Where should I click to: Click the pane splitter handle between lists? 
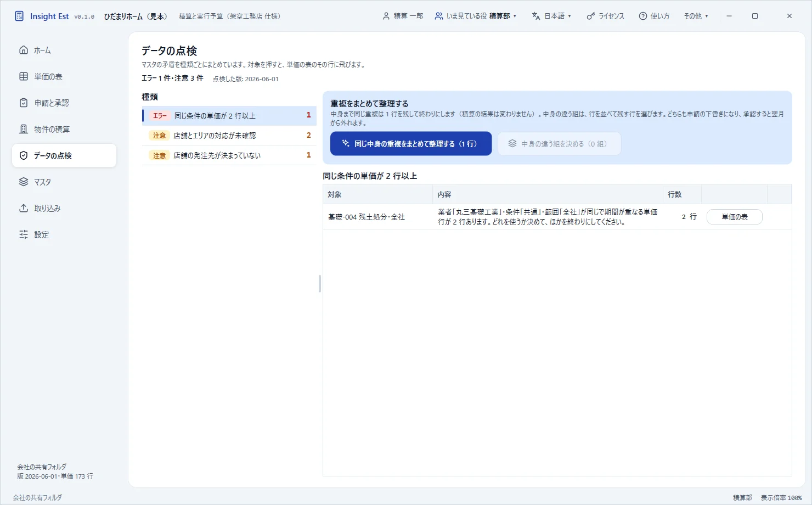tap(319, 284)
